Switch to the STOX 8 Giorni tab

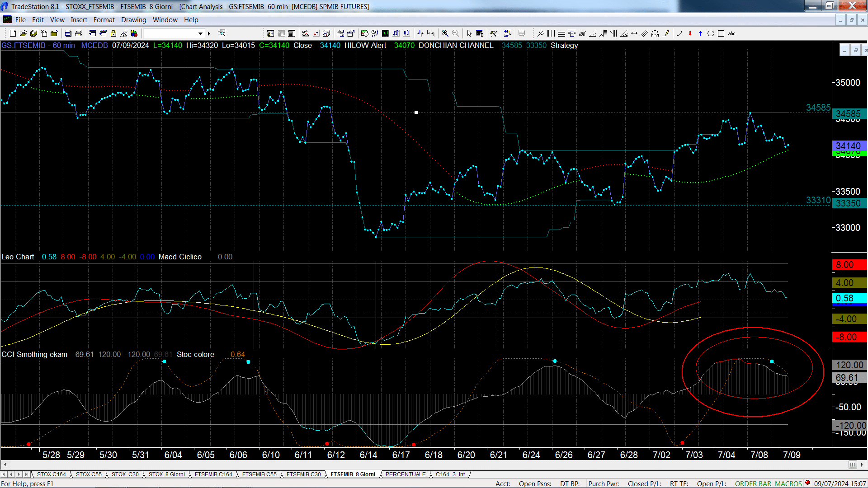click(x=166, y=474)
